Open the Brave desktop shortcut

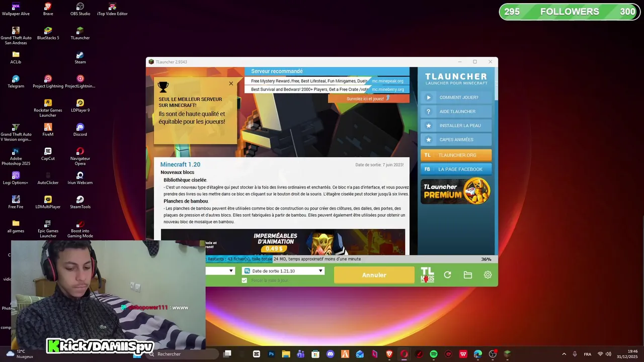[48, 9]
